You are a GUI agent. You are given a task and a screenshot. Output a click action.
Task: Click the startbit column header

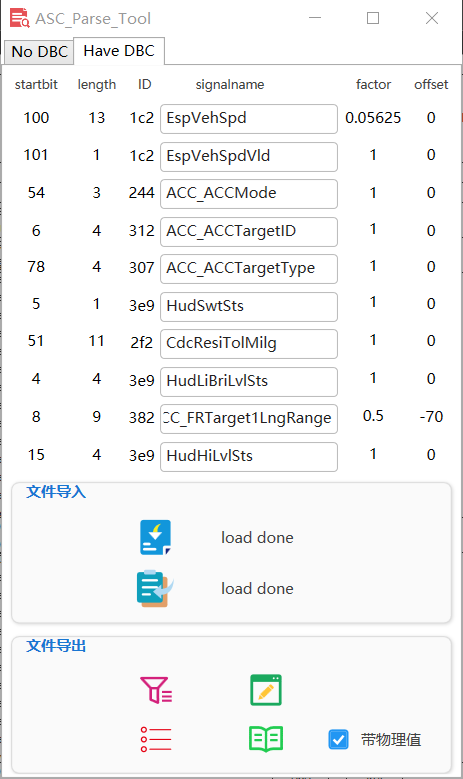point(36,84)
